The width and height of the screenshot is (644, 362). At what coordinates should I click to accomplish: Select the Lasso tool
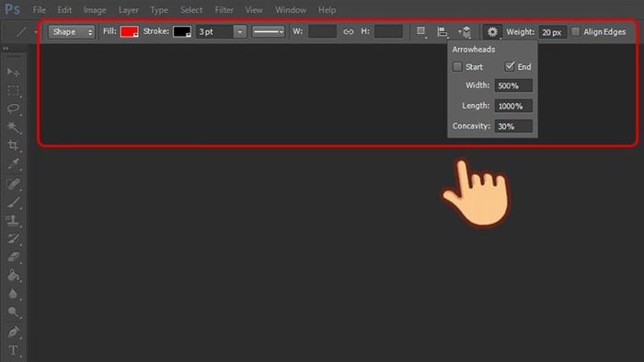click(13, 109)
